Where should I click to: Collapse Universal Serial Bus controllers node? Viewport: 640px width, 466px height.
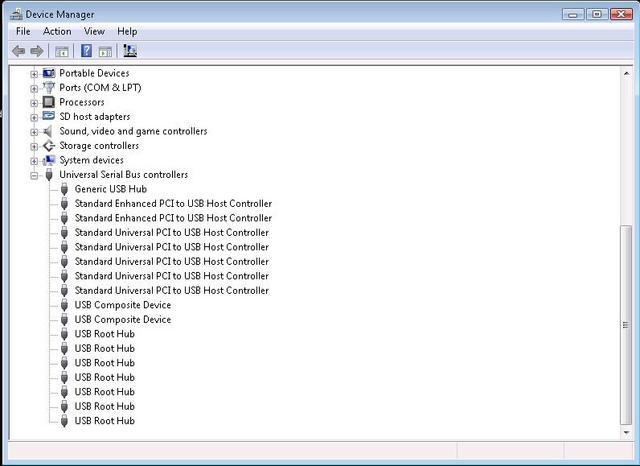click(34, 175)
